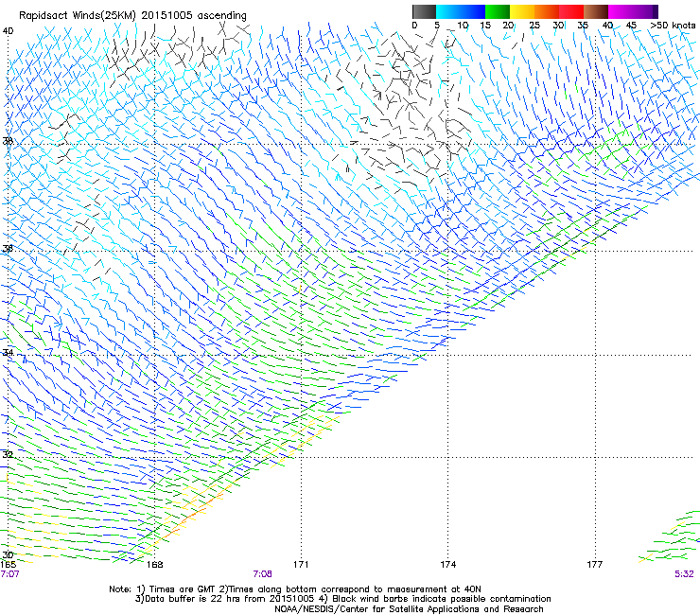Click the '>50 knots' legend label
This screenshot has width=700, height=615.
(x=673, y=26)
